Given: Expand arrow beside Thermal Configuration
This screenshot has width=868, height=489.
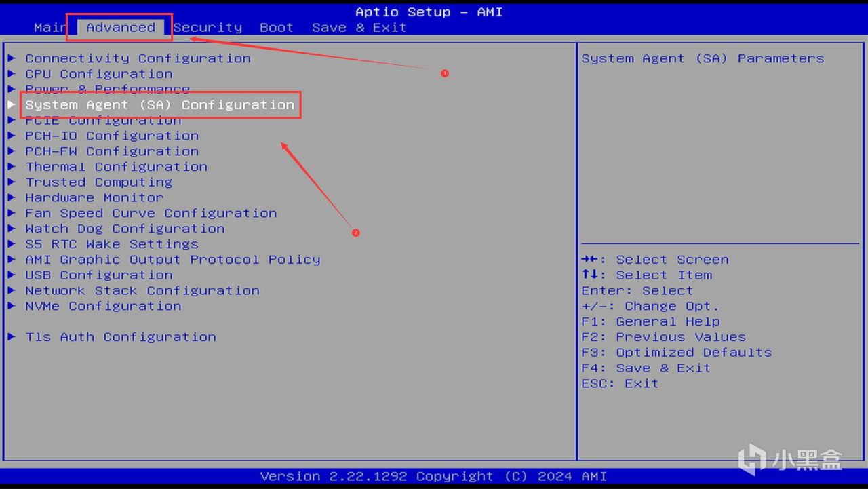Looking at the screenshot, I should point(12,167).
